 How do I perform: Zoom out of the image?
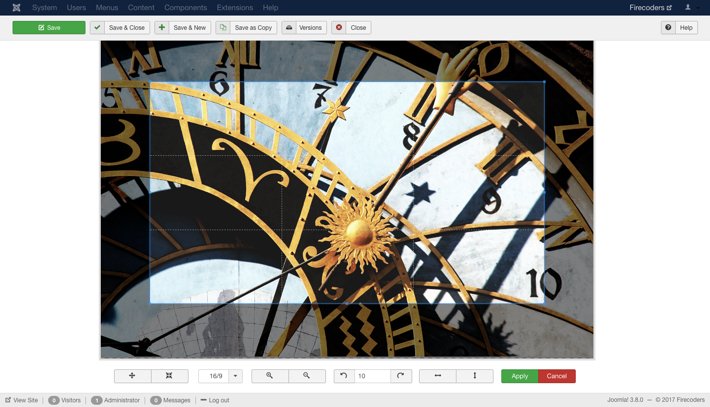pyautogui.click(x=307, y=376)
